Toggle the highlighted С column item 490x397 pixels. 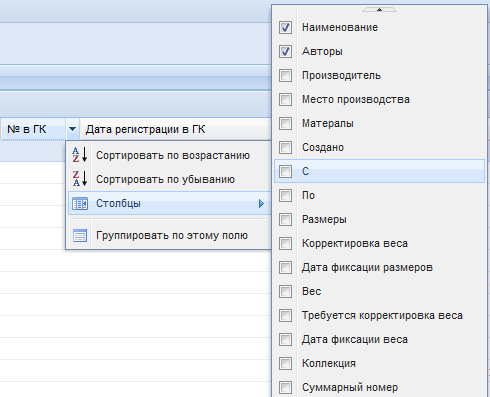tap(379, 171)
